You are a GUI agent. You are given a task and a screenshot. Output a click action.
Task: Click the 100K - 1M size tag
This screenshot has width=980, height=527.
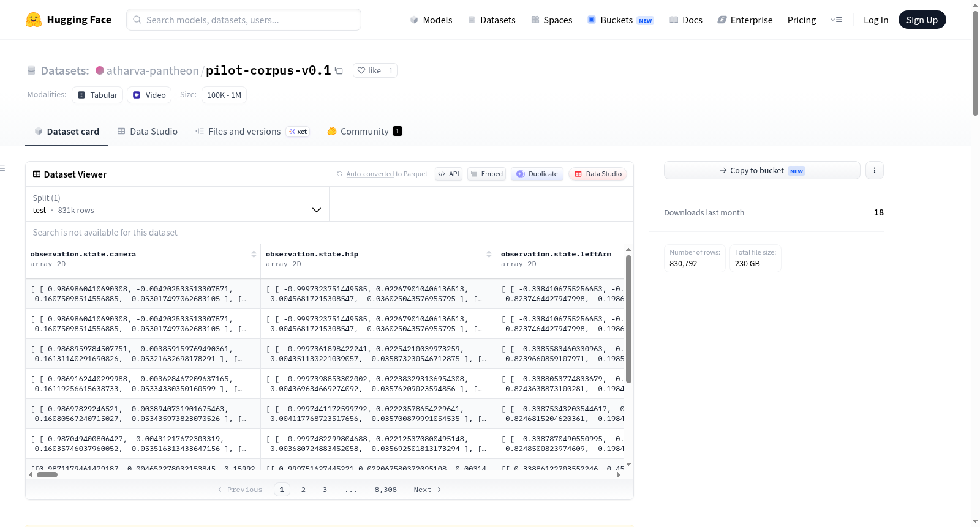(x=224, y=95)
